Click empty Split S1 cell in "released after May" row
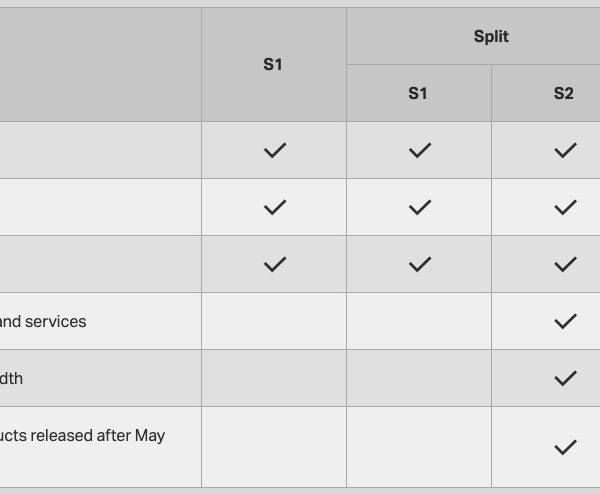Image resolution: width=600 pixels, height=494 pixels. pos(420,447)
